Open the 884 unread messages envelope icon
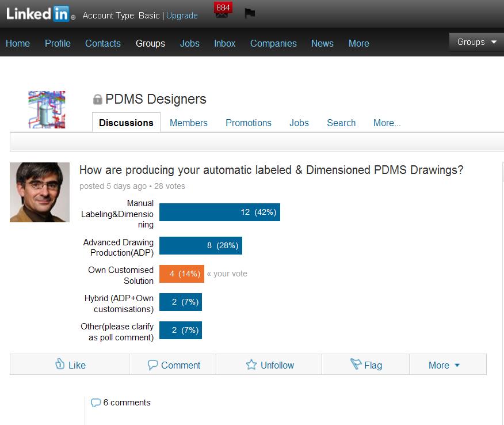The height and width of the screenshot is (425, 504). point(223,10)
